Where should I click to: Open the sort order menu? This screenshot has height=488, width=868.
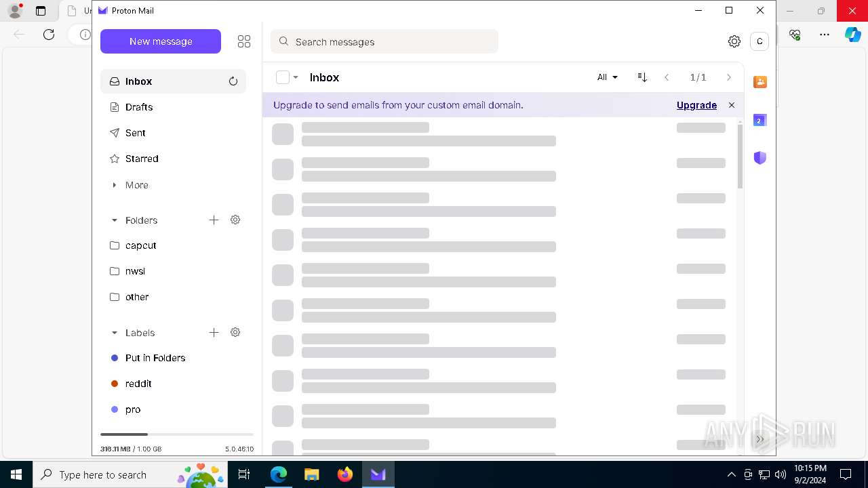pos(642,77)
